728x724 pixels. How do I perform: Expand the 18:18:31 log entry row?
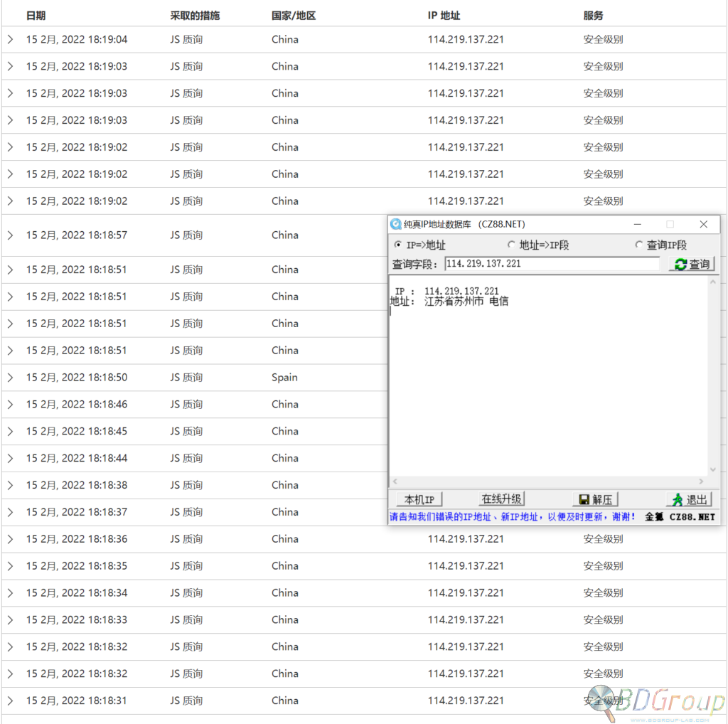point(10,701)
